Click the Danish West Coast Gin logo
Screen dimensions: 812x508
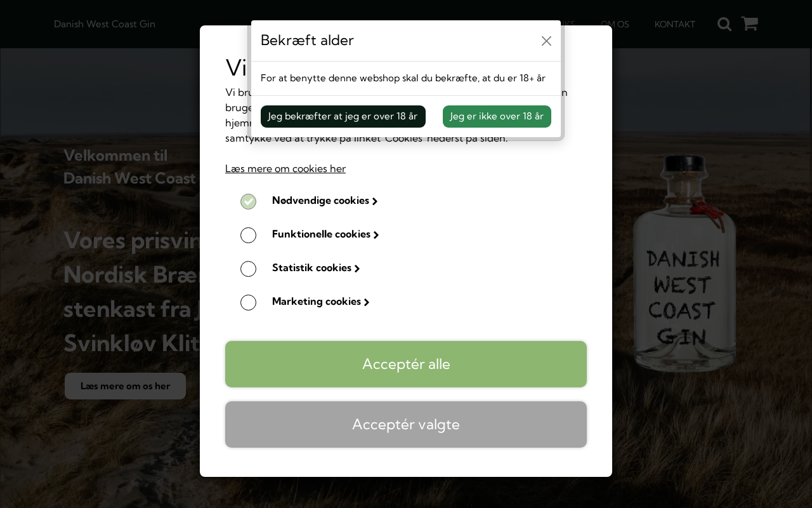click(105, 24)
